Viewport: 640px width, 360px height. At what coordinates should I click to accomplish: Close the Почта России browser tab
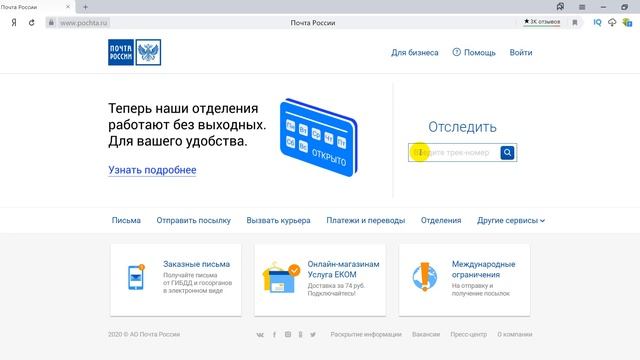pos(68,7)
